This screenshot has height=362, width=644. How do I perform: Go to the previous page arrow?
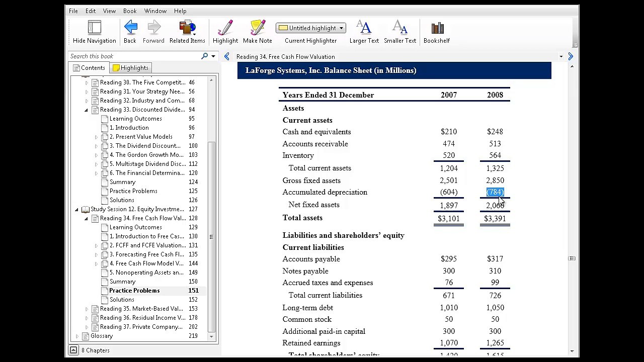click(227, 57)
